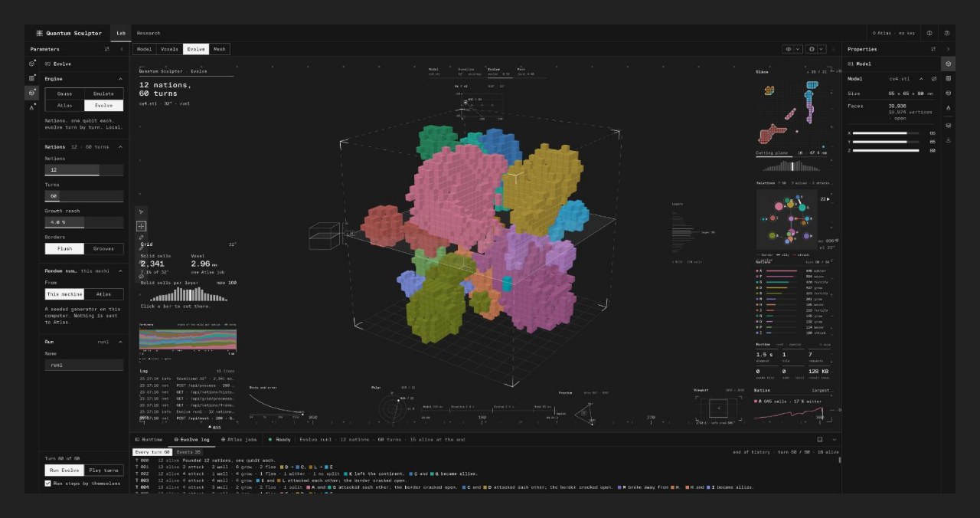Select the Atlas engine option
Viewport: 980px width, 518px height.
tap(64, 105)
